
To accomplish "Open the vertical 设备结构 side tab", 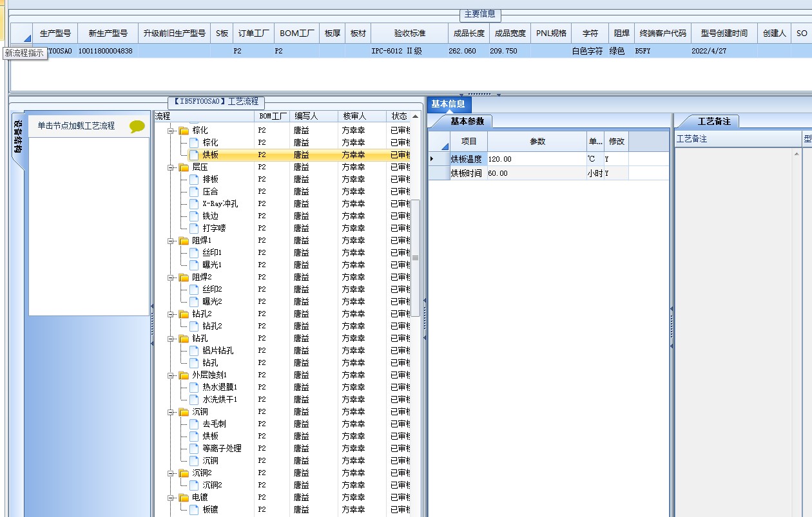I will pos(19,136).
